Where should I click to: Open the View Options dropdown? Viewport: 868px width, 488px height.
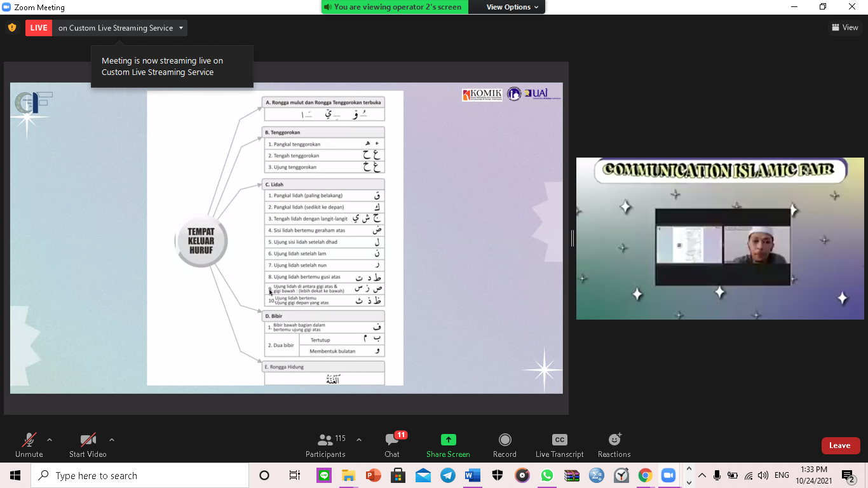(x=512, y=7)
